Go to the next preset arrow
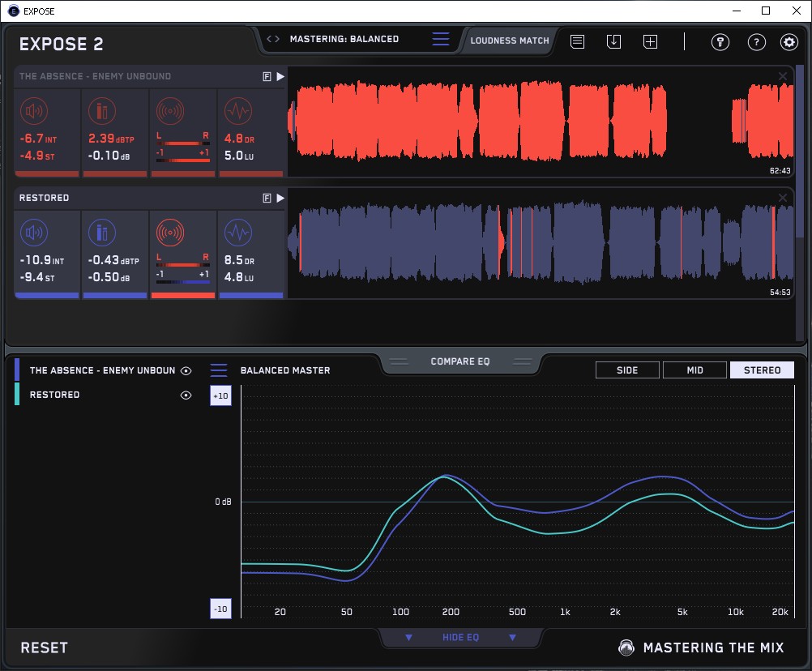This screenshot has height=671, width=812. (x=277, y=39)
